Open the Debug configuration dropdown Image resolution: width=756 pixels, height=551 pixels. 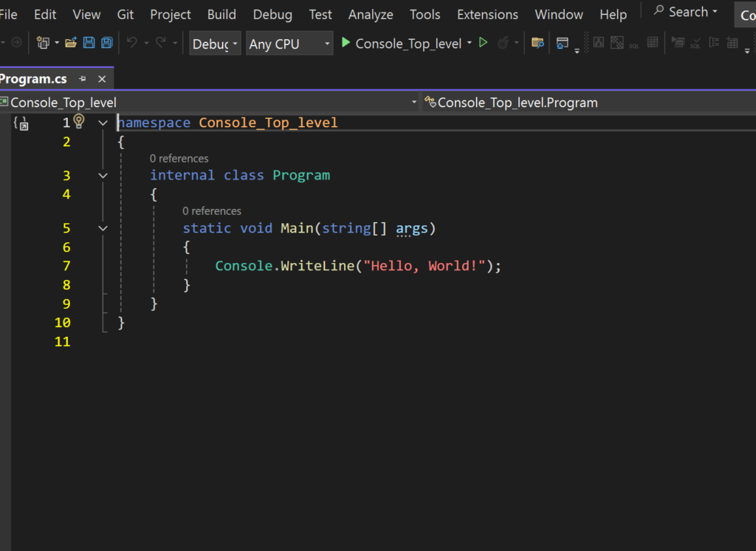[x=215, y=44]
